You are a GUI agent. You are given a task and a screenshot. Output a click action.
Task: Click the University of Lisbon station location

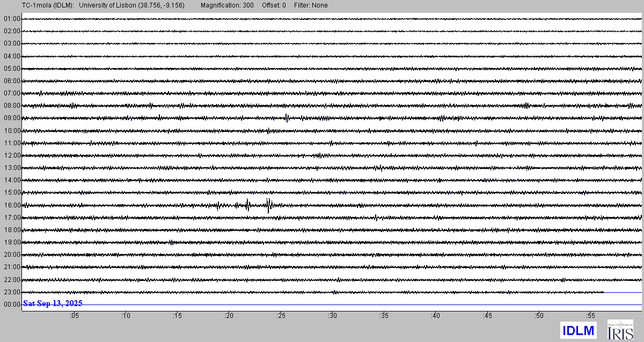(x=136, y=5)
